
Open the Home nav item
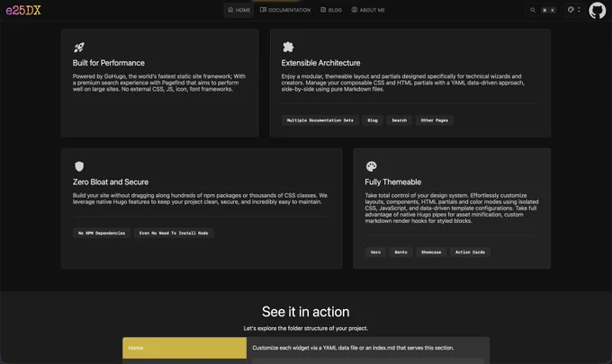(x=238, y=10)
